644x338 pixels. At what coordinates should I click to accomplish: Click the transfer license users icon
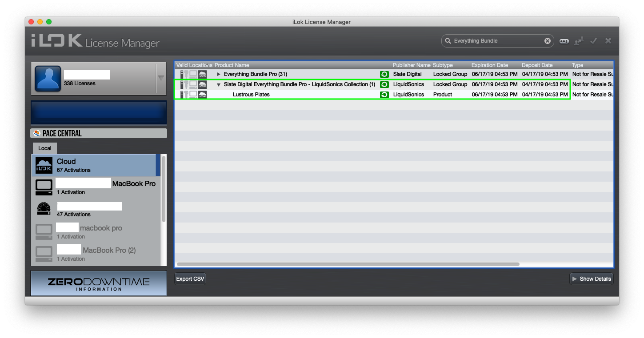point(579,41)
